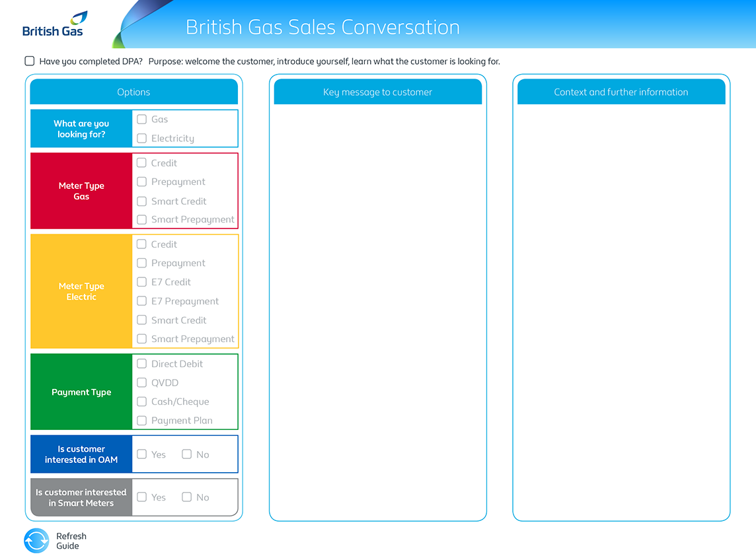This screenshot has width=756, height=558.
Task: Choose Cash/Cheque payment type
Action: coord(141,401)
